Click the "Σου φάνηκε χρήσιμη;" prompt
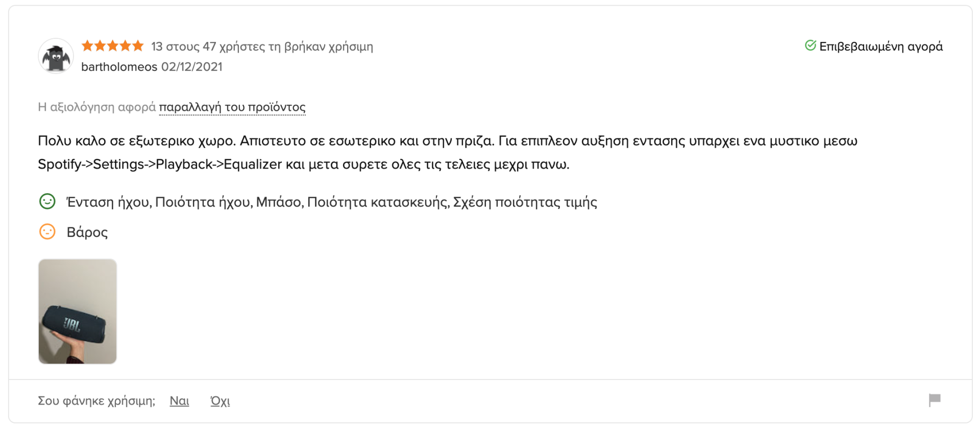 tap(96, 401)
